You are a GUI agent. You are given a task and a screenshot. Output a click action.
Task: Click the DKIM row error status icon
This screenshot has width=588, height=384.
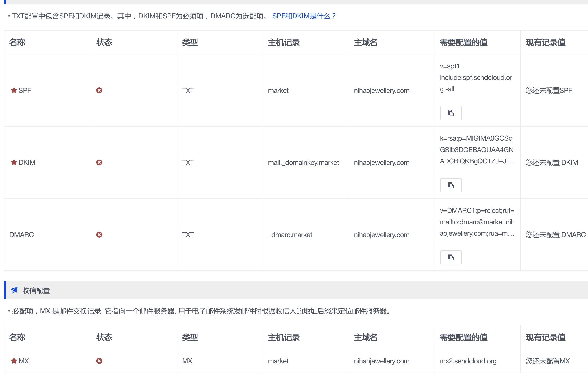(99, 162)
